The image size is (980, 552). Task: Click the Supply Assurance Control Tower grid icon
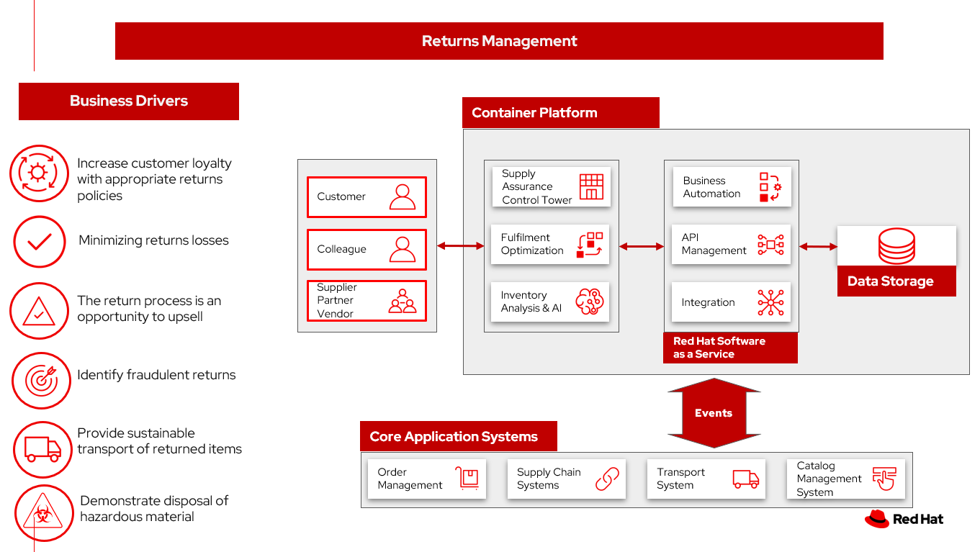(593, 186)
